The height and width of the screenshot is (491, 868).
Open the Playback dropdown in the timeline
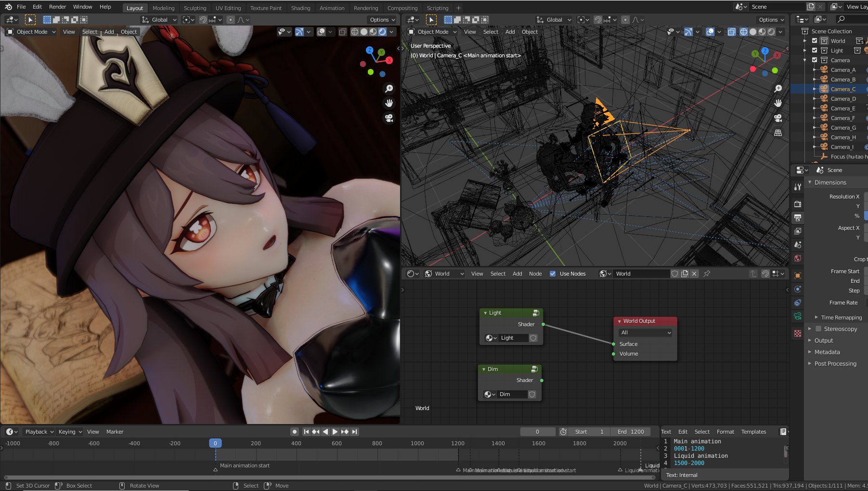39,432
